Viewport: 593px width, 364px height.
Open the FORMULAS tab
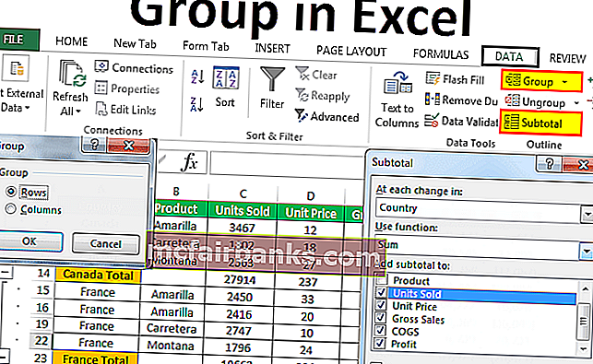(441, 54)
